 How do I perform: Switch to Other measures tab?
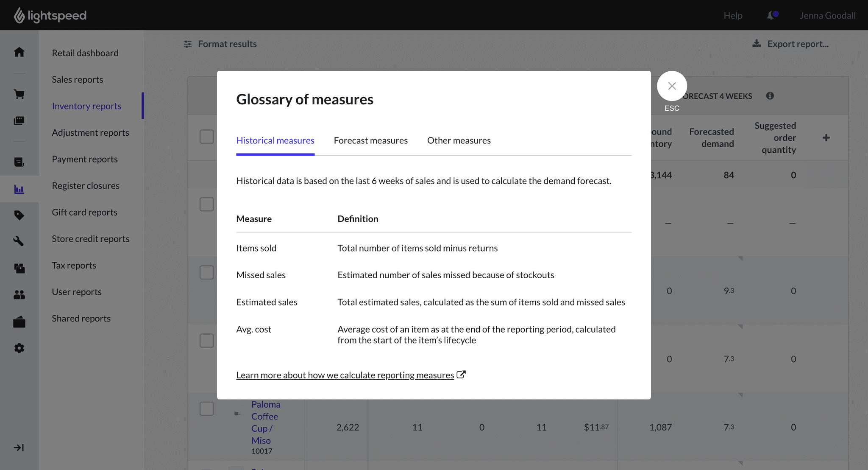459,140
